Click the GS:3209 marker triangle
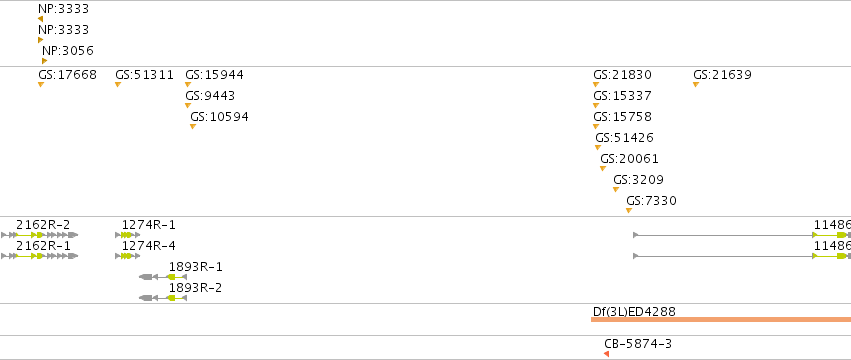851x360 pixels. pos(616,190)
